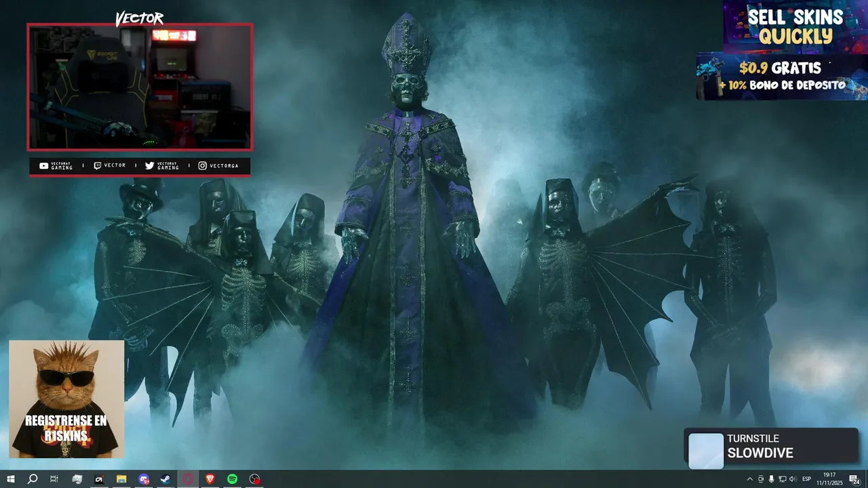This screenshot has width=868, height=488.
Task: Open the black icon left of File Explorer
Action: click(x=99, y=479)
